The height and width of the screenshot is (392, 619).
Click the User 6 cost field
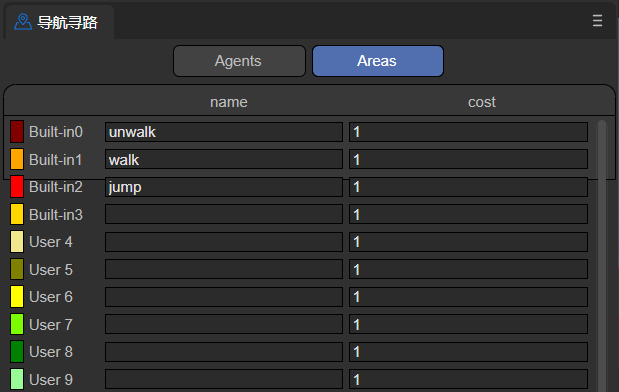click(x=468, y=297)
